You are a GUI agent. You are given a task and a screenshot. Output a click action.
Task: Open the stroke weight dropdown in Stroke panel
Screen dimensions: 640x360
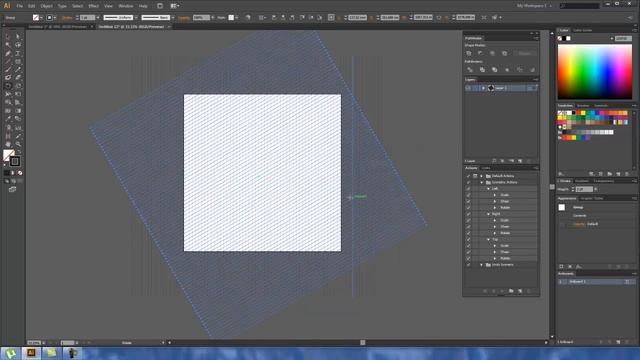point(596,189)
